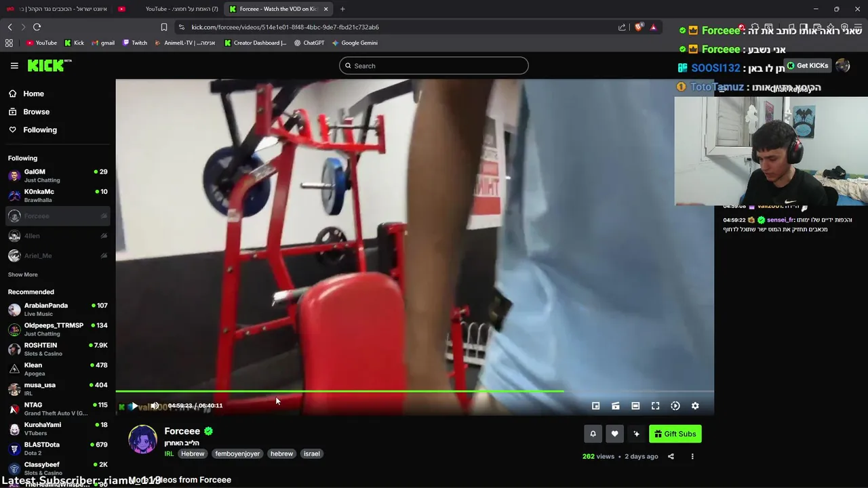
Task: Click the green Gift Subs button
Action: [x=675, y=434]
